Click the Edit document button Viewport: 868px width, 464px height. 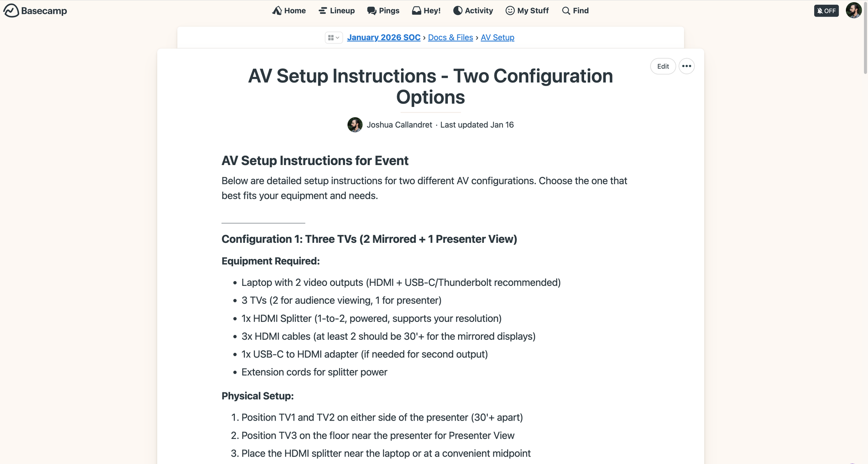[x=663, y=66]
